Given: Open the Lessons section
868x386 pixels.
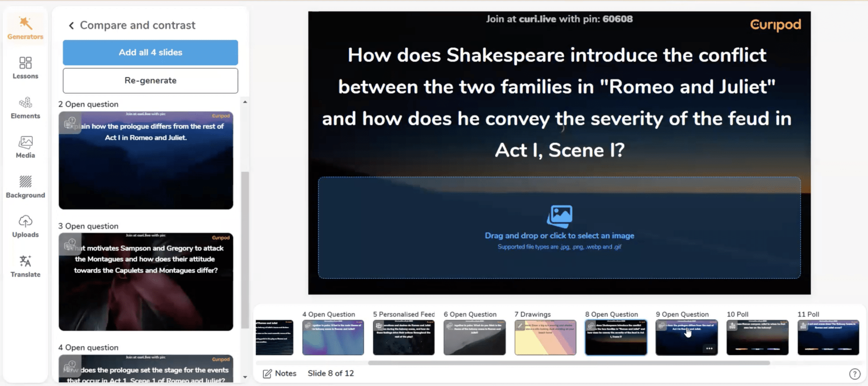Looking at the screenshot, I should point(25,68).
